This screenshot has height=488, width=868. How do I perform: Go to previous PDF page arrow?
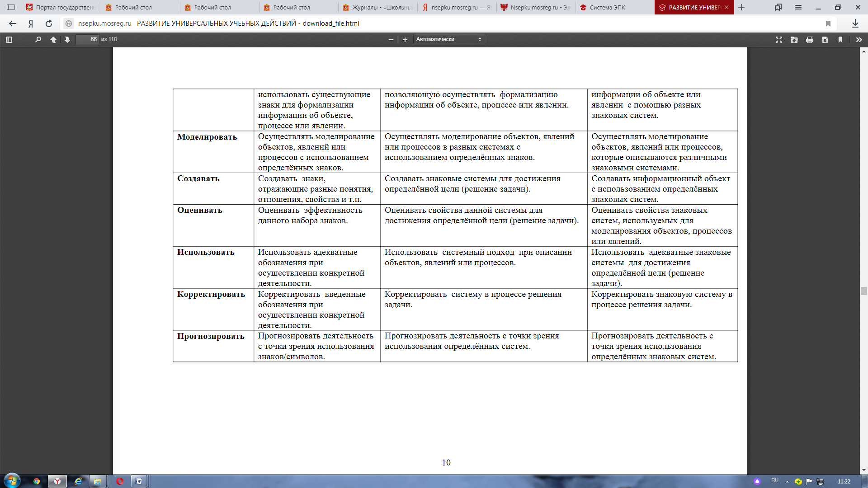point(53,39)
